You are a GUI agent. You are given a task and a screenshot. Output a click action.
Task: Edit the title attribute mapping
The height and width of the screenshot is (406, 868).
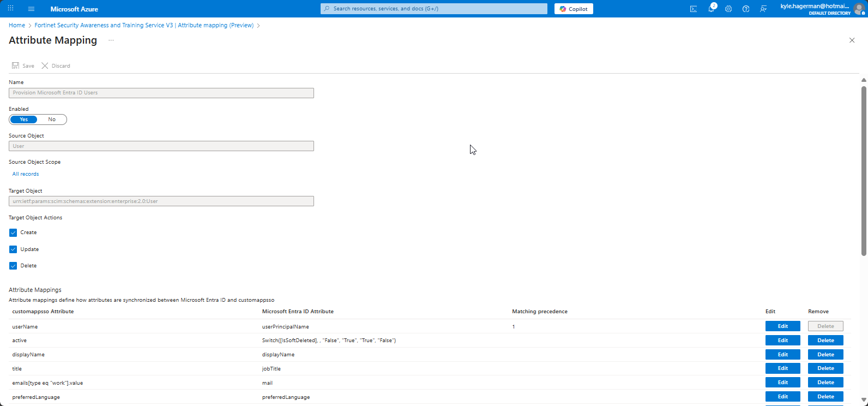click(x=782, y=369)
